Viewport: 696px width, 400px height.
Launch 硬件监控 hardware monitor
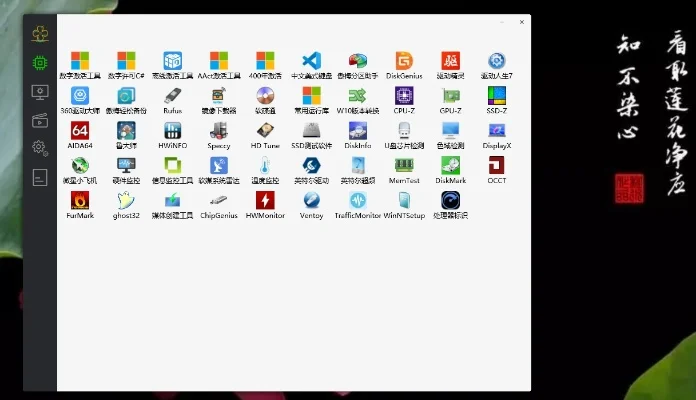point(126,170)
